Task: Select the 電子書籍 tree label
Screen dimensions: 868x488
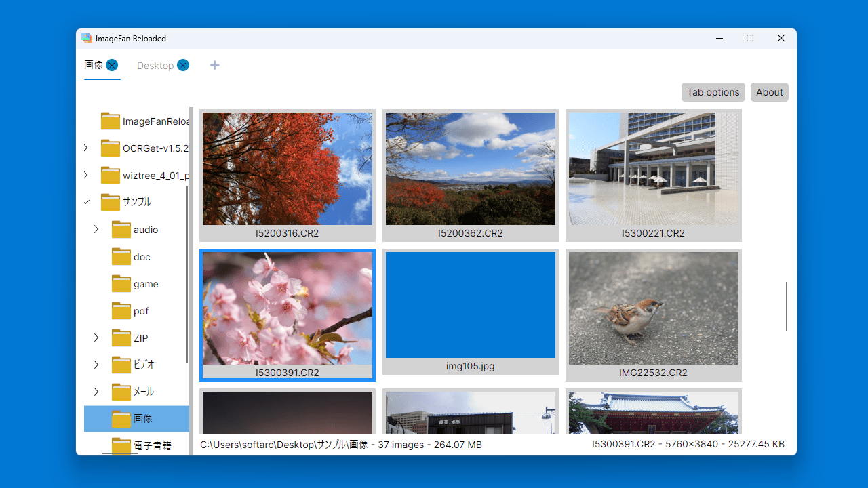Action: (152, 445)
